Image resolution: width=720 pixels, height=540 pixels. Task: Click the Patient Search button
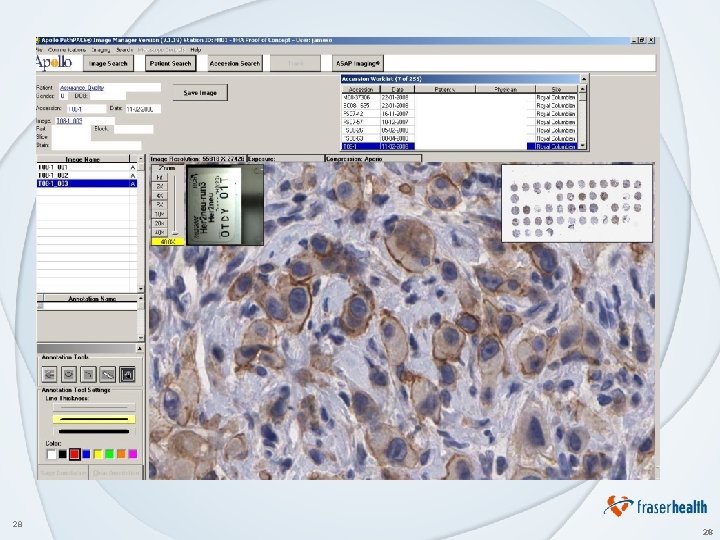coord(170,63)
